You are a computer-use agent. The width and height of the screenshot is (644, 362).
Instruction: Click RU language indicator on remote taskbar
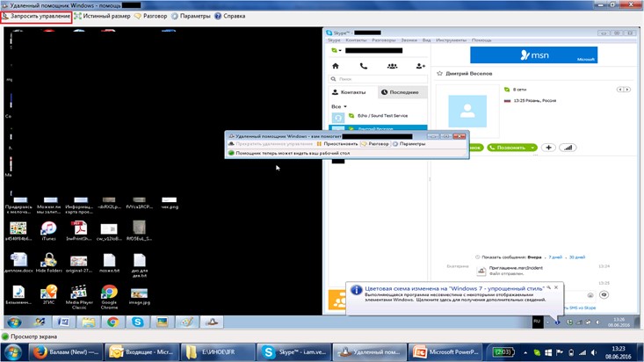tap(537, 322)
